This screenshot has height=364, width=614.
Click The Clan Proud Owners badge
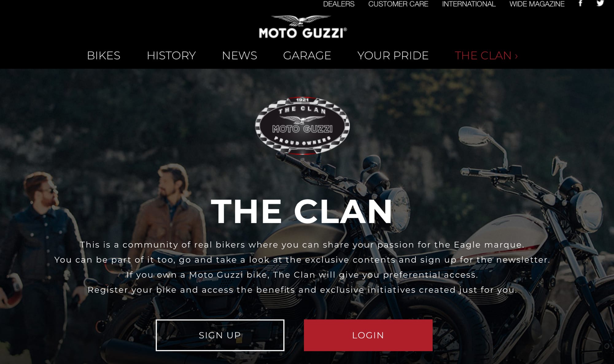point(302,126)
